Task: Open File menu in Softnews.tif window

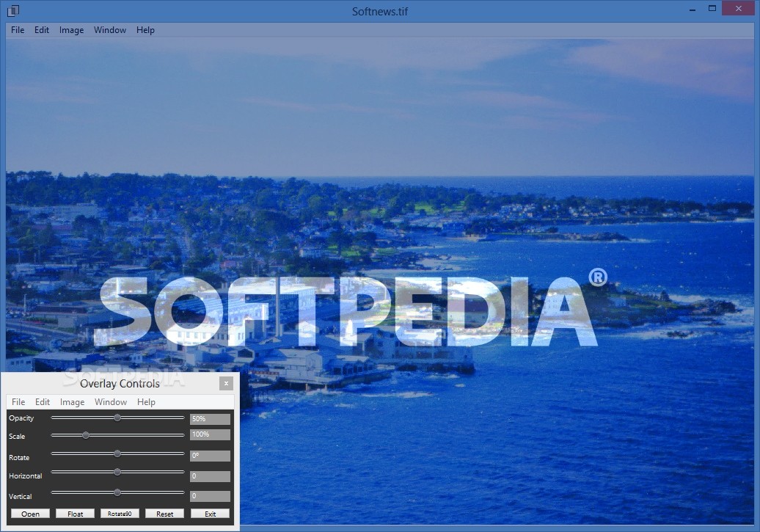Action: click(18, 30)
